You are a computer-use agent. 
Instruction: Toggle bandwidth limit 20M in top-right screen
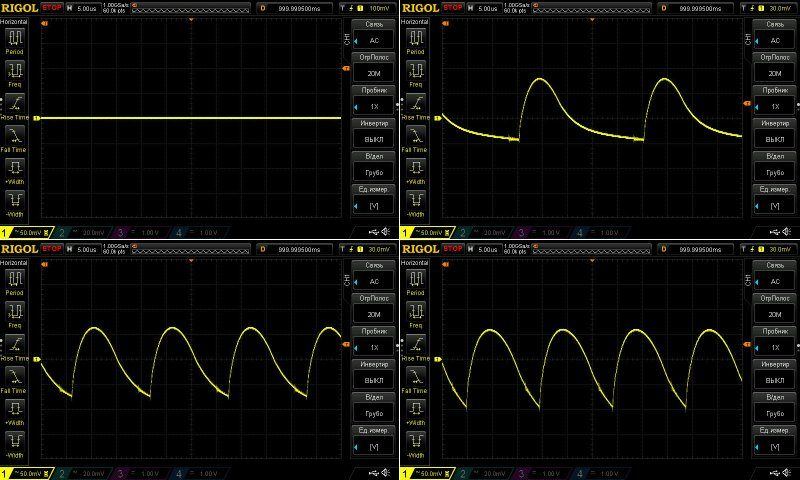[774, 67]
